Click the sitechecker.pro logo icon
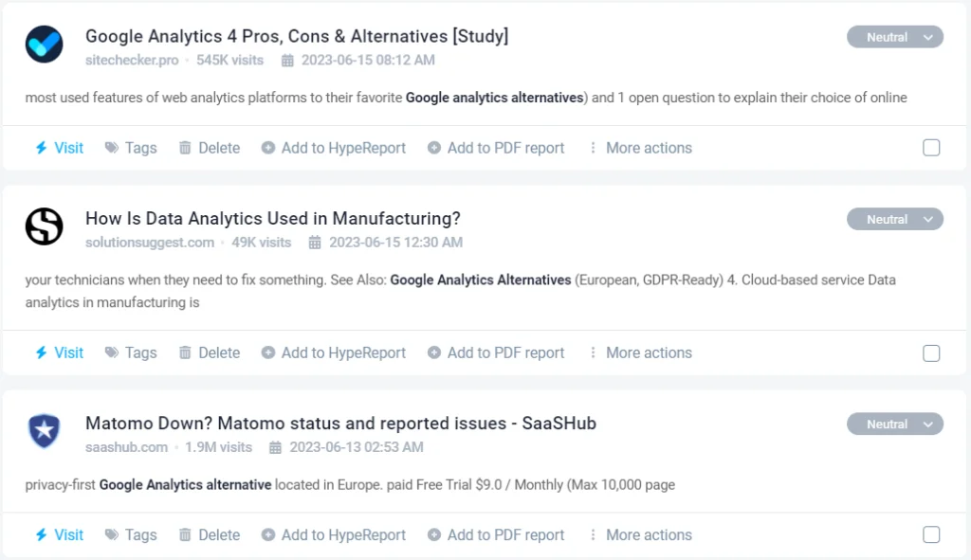Screen dimensions: 971x560 [x=44, y=45]
